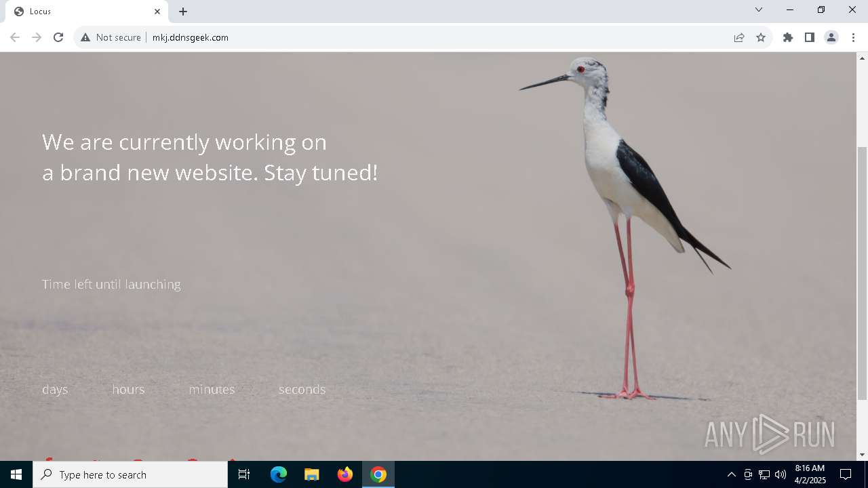Screen dimensions: 868x488
Task: Go back using the back arrow
Action: click(x=15, y=37)
